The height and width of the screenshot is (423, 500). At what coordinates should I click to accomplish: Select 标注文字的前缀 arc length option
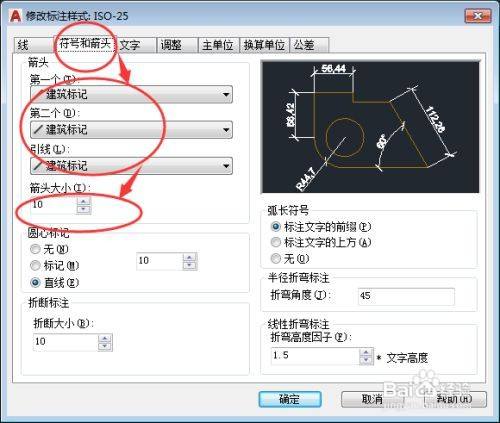pos(320,227)
